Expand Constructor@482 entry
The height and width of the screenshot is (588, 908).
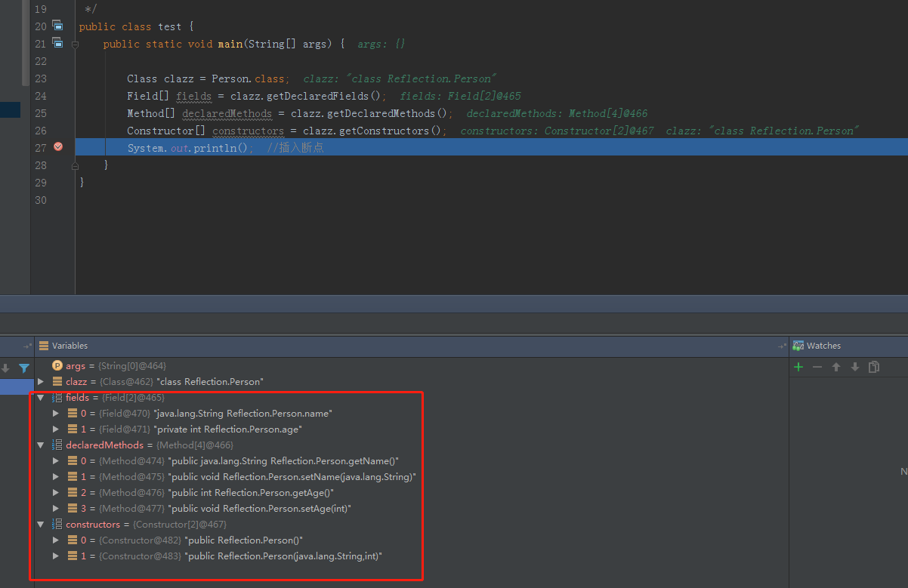tap(56, 540)
